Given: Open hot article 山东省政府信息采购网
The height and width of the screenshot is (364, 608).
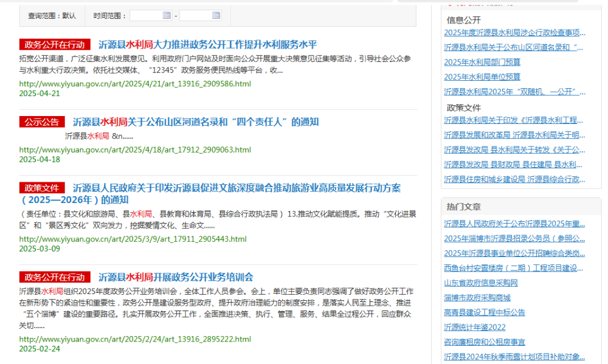Looking at the screenshot, I should click(480, 283).
